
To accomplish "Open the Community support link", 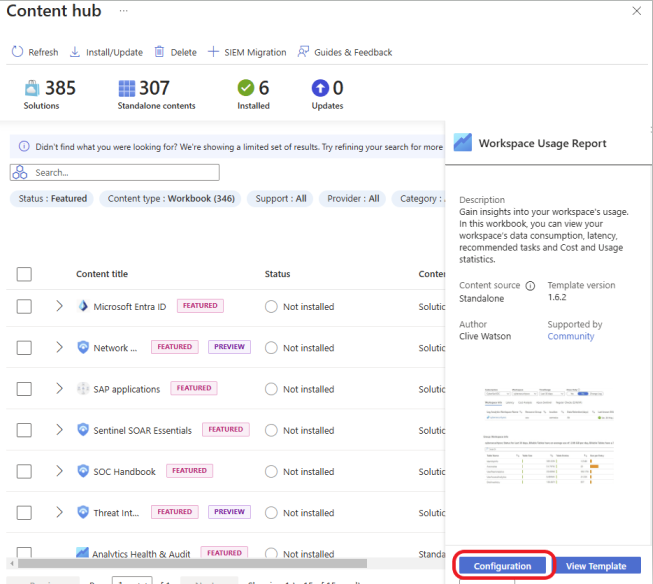I will tap(571, 337).
